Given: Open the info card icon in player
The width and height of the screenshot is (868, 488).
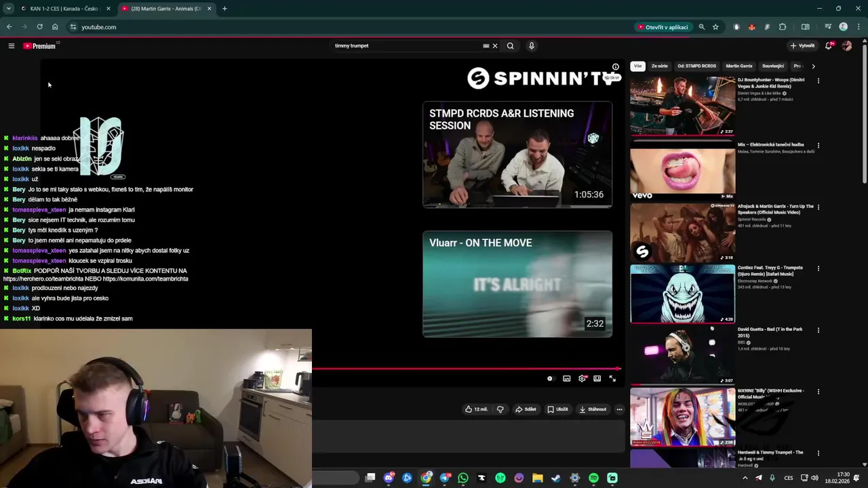Looking at the screenshot, I should point(616,67).
